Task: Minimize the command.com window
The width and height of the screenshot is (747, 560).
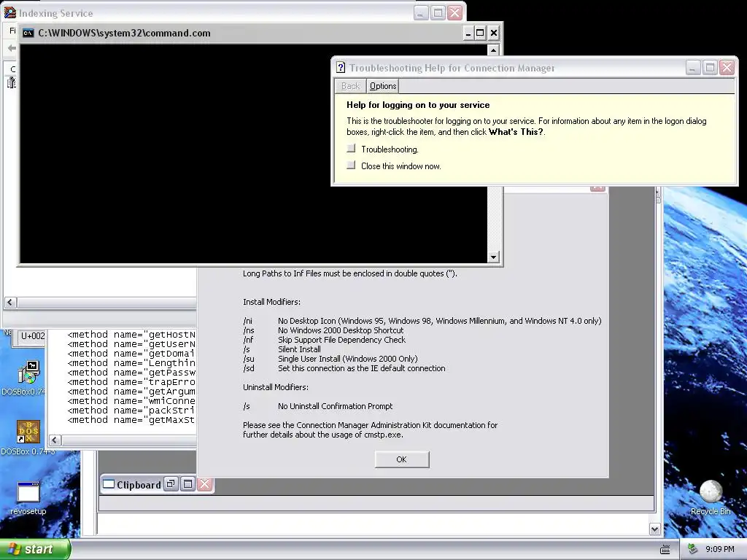Action: (x=468, y=33)
